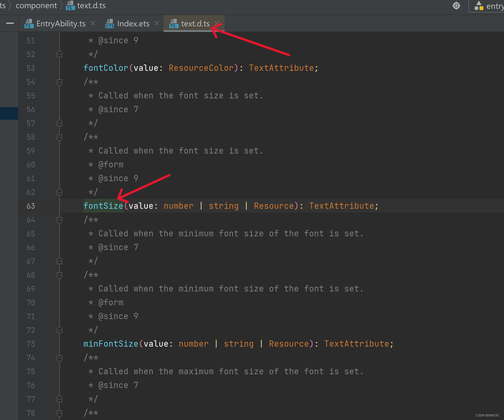This screenshot has height=420, width=504.
Task: Click TextAttribute on the fontColor line
Action: click(x=281, y=68)
